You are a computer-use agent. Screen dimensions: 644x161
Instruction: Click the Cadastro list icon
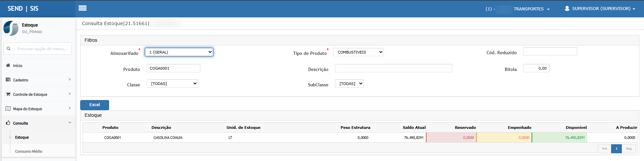tap(8, 80)
